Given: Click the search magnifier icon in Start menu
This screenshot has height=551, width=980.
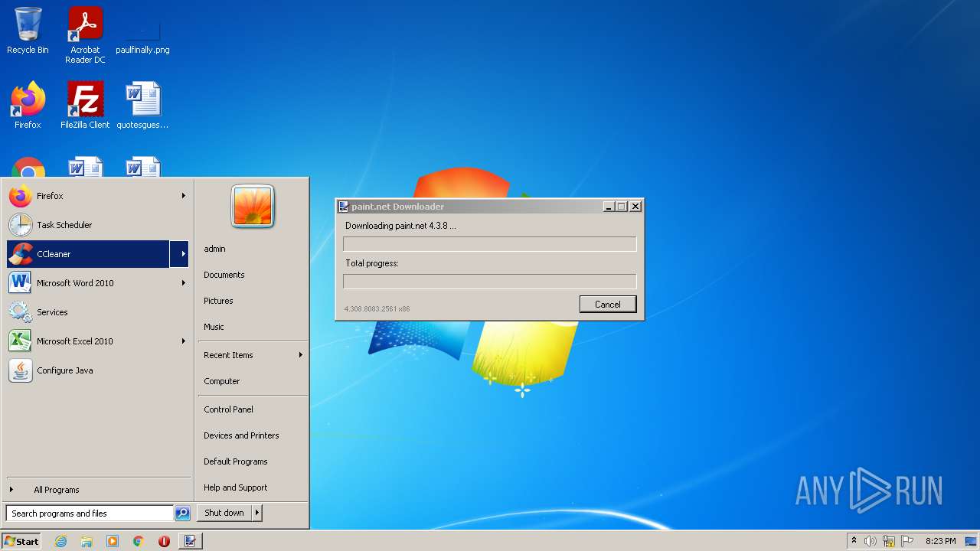Looking at the screenshot, I should pos(182,514).
